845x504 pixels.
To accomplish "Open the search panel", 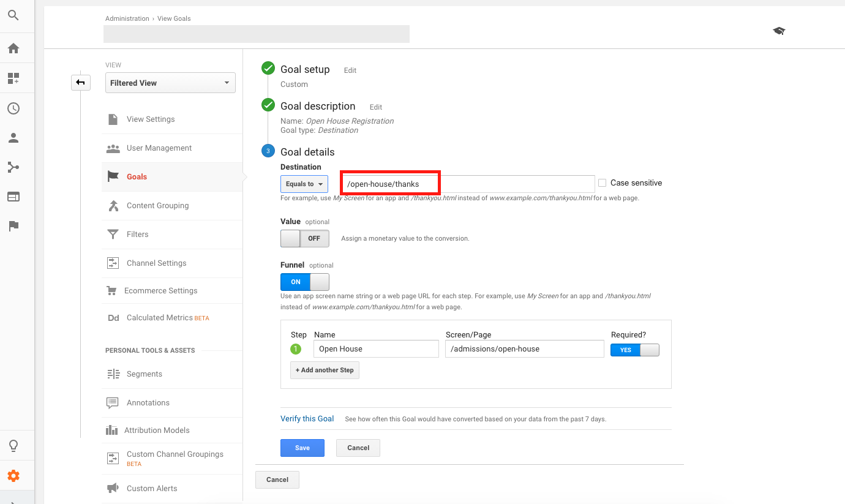I will tap(13, 15).
